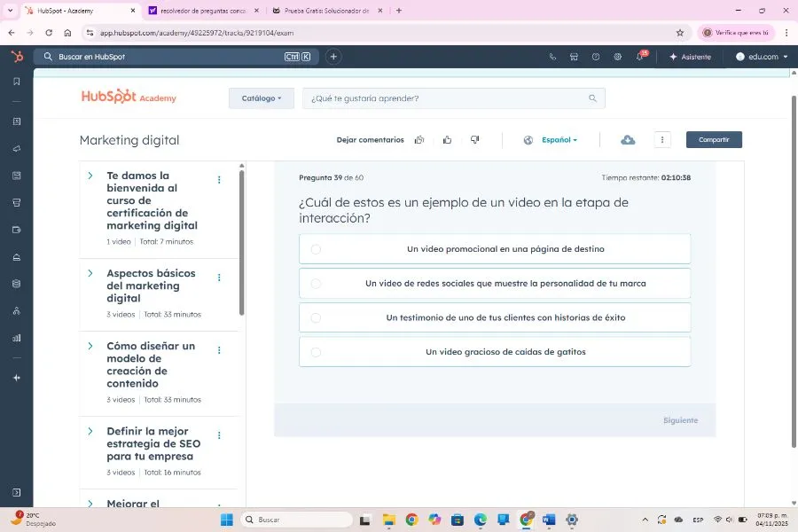Click the thumbs down feedback icon

pos(474,140)
